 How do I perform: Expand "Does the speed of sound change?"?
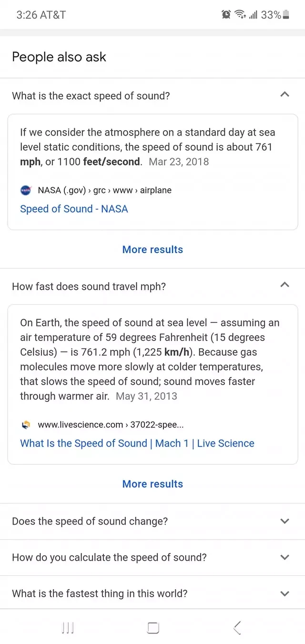[x=285, y=521]
